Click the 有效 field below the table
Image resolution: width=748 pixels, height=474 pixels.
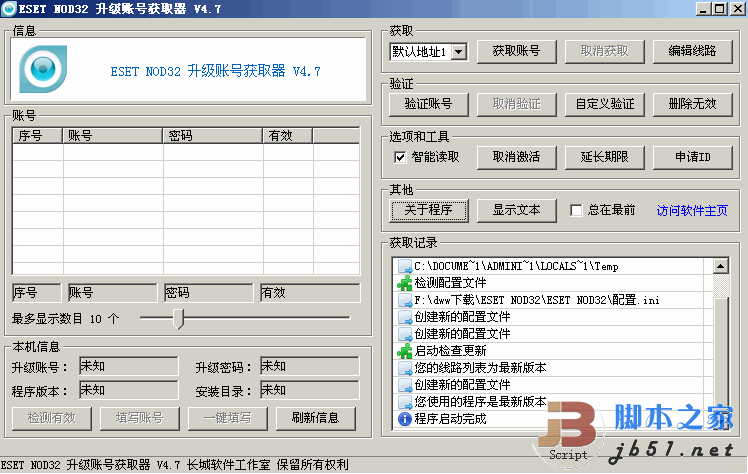click(310, 293)
